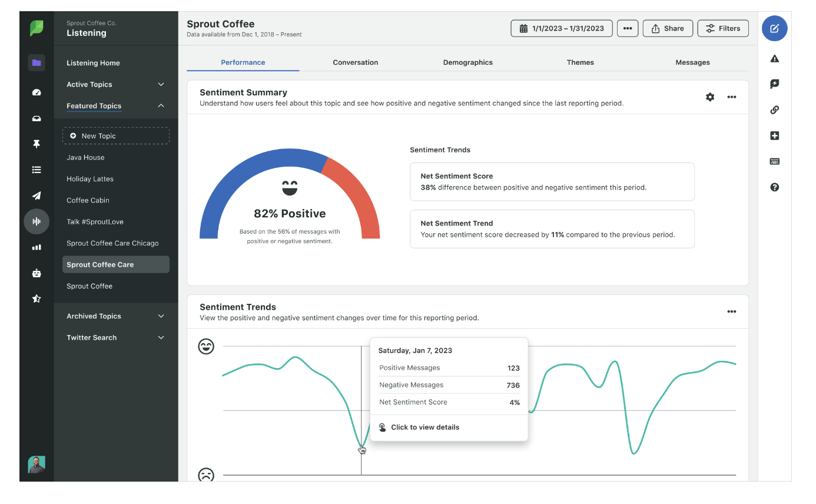
Task: Open the date range picker 1/1/2023 – 1/31/2023
Action: [561, 28]
